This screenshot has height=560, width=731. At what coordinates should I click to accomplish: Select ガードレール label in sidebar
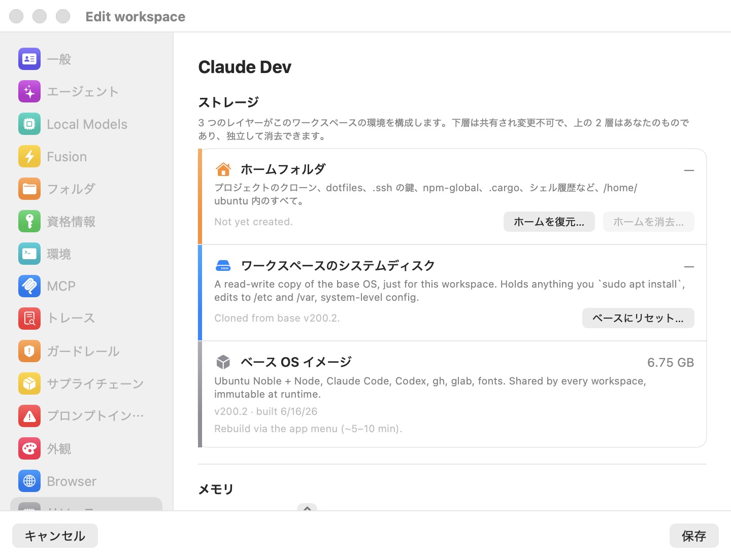[83, 351]
